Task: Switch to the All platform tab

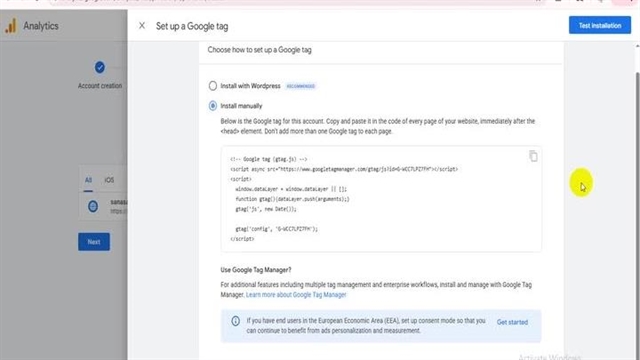Action: click(88, 180)
